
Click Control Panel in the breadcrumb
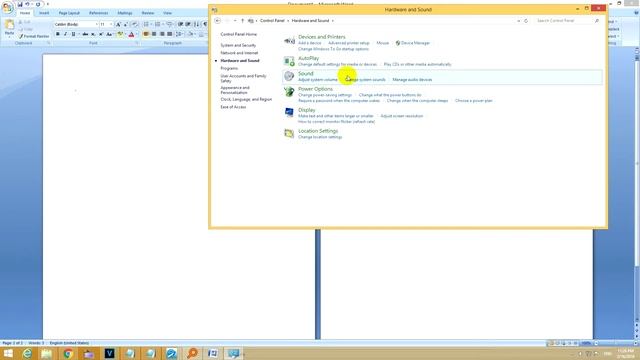click(x=272, y=20)
